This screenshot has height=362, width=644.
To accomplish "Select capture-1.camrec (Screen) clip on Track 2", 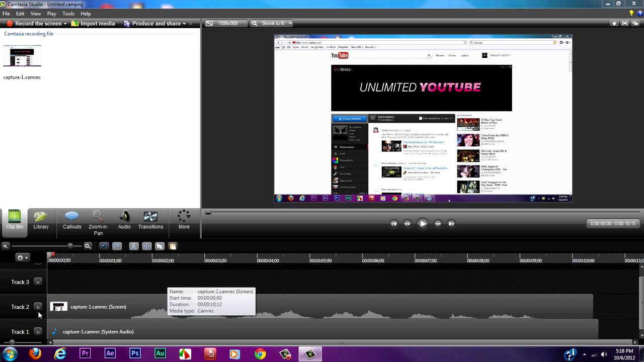I will pyautogui.click(x=321, y=307).
